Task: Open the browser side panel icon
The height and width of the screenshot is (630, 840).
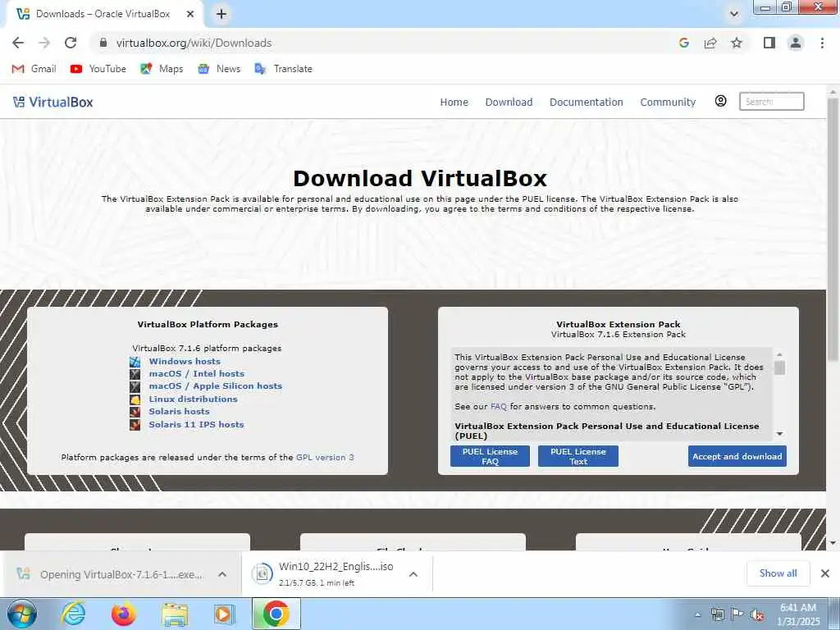Action: click(769, 43)
